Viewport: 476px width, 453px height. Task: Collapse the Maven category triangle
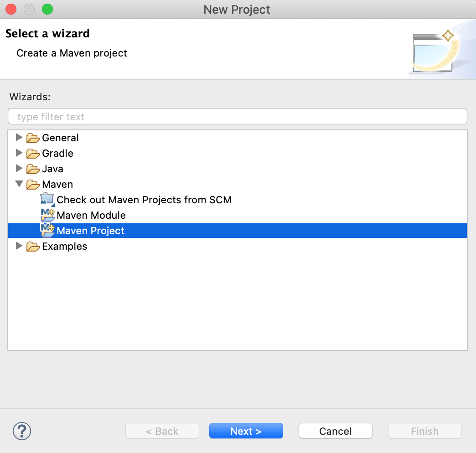pyautogui.click(x=19, y=184)
